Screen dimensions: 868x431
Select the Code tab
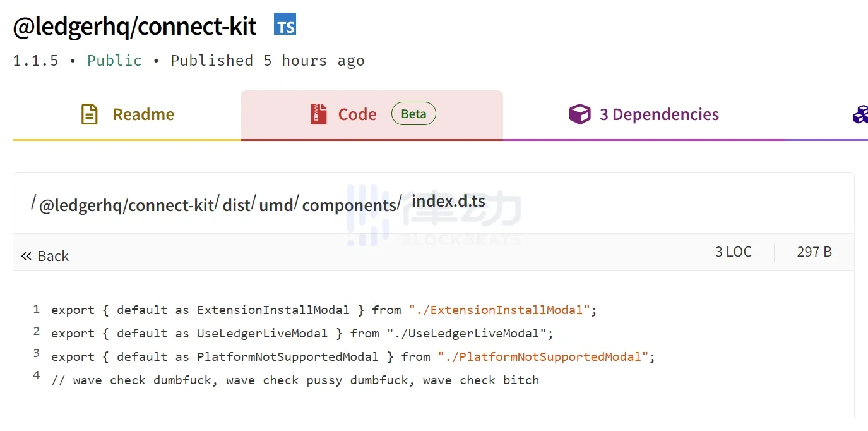[357, 114]
